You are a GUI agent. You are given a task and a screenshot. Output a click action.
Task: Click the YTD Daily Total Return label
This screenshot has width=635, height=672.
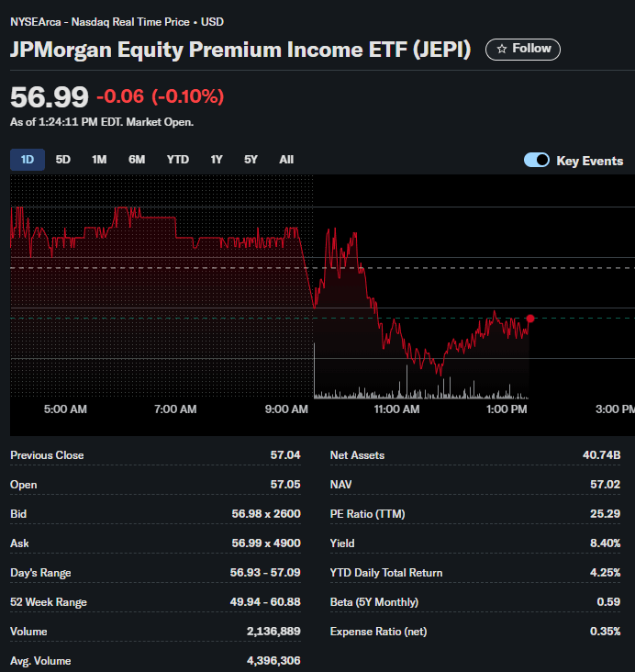(x=386, y=573)
